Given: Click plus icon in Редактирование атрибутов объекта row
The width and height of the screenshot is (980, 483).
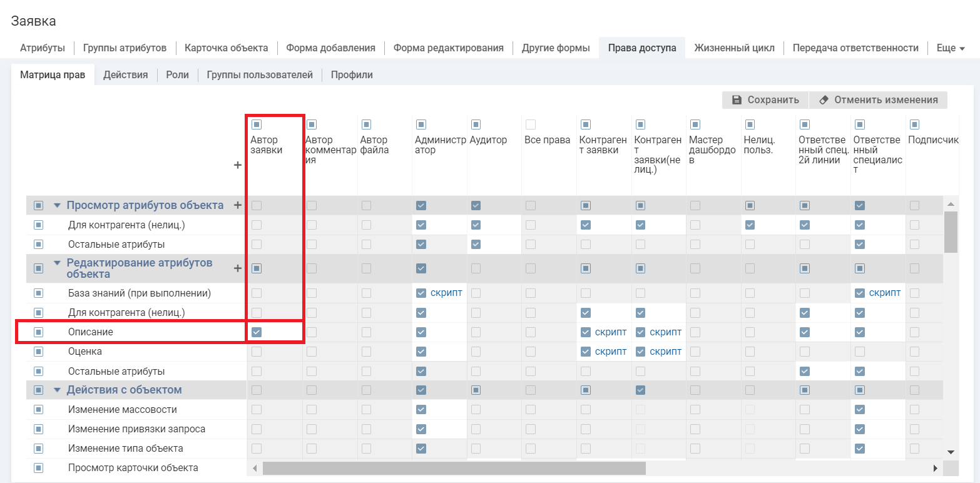Looking at the screenshot, I should [x=237, y=268].
